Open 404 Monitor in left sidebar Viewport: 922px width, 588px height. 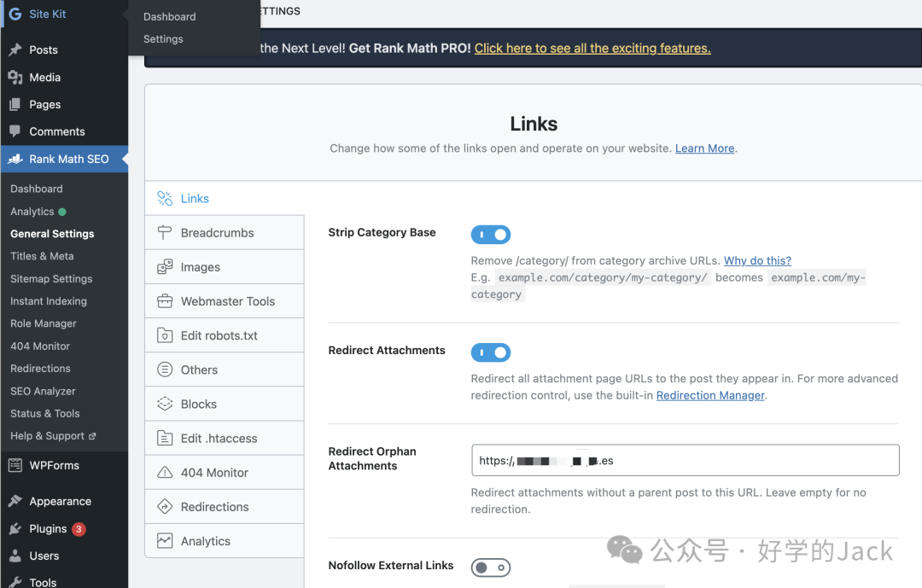(40, 346)
